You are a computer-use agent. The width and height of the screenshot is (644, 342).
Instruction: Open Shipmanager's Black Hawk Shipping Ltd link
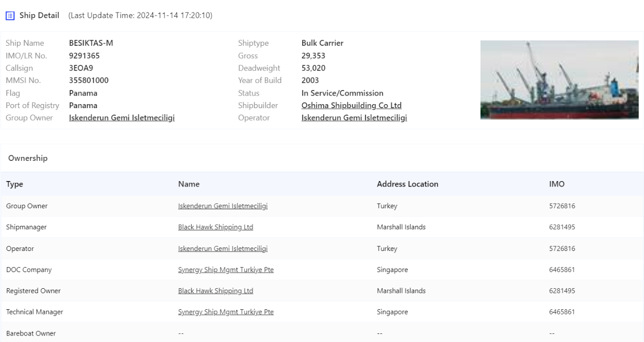point(215,227)
